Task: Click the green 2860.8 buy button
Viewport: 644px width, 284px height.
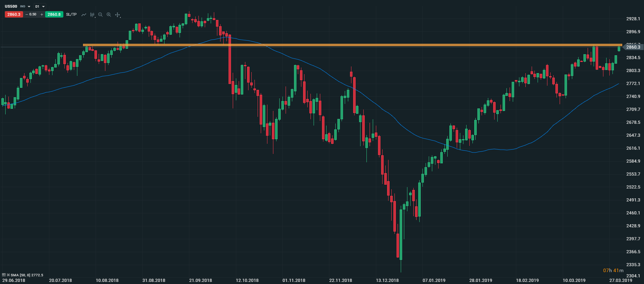Action: [x=54, y=14]
